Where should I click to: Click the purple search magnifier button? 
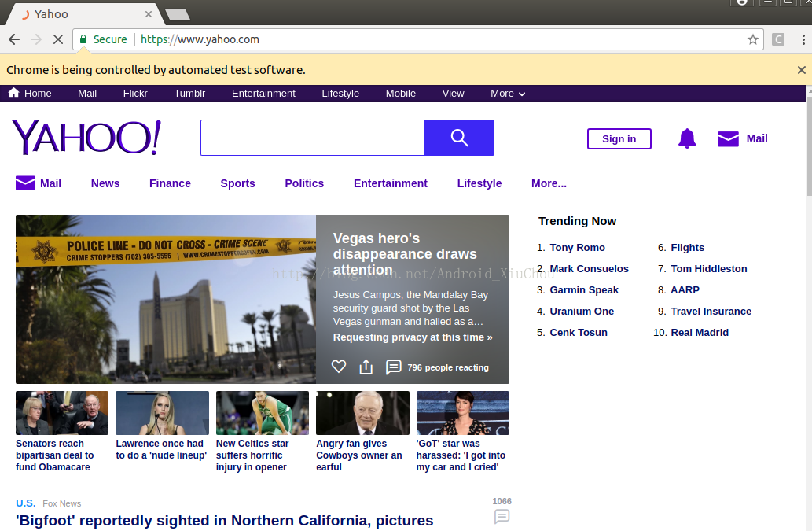[459, 138]
